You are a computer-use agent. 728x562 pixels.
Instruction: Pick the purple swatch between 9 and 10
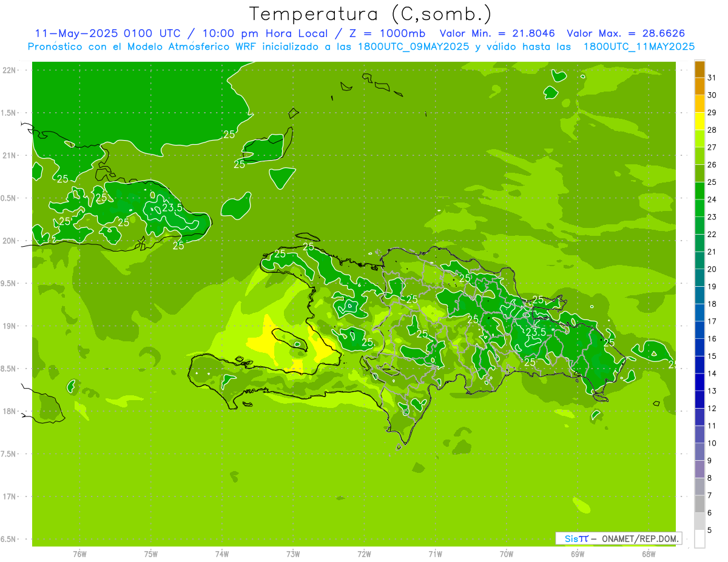[699, 452]
